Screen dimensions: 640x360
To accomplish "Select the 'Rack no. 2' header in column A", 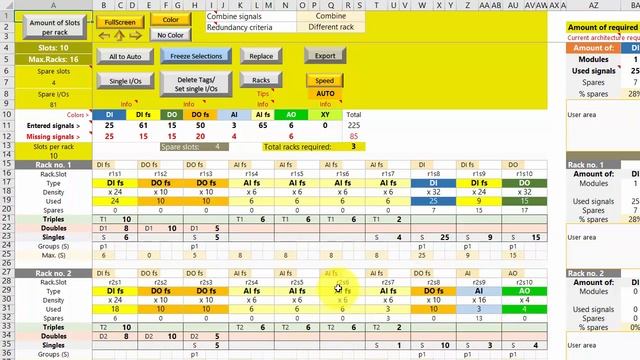I will (53, 273).
